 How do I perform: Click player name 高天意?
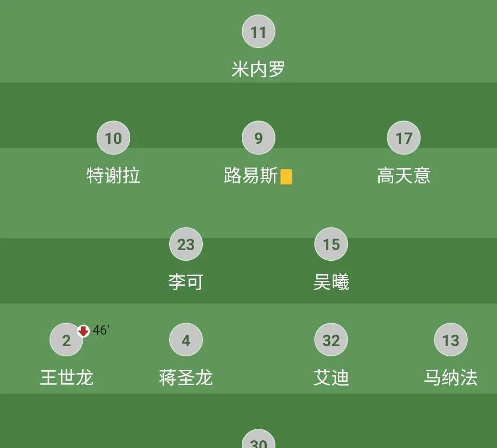(403, 176)
